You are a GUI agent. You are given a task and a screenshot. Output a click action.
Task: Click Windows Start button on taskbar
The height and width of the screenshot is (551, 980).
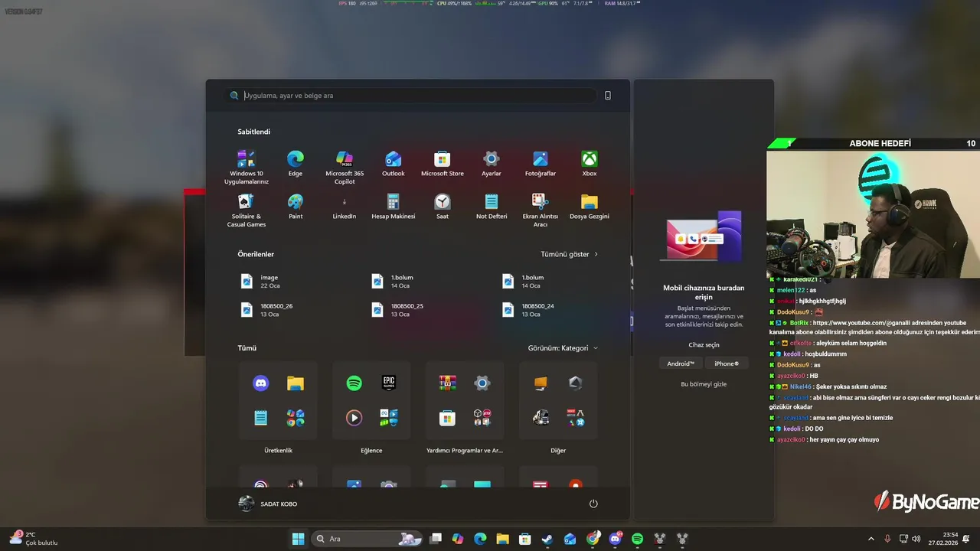(298, 539)
